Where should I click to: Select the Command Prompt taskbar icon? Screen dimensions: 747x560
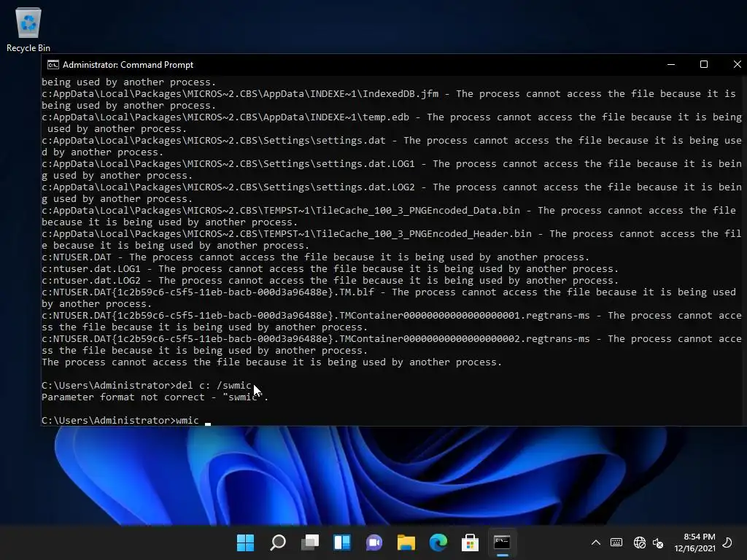click(x=502, y=542)
